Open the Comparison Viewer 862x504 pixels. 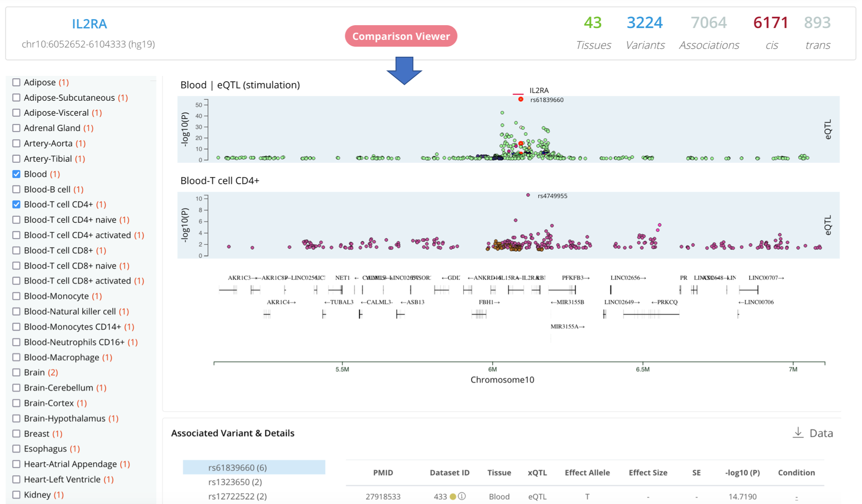[401, 36]
